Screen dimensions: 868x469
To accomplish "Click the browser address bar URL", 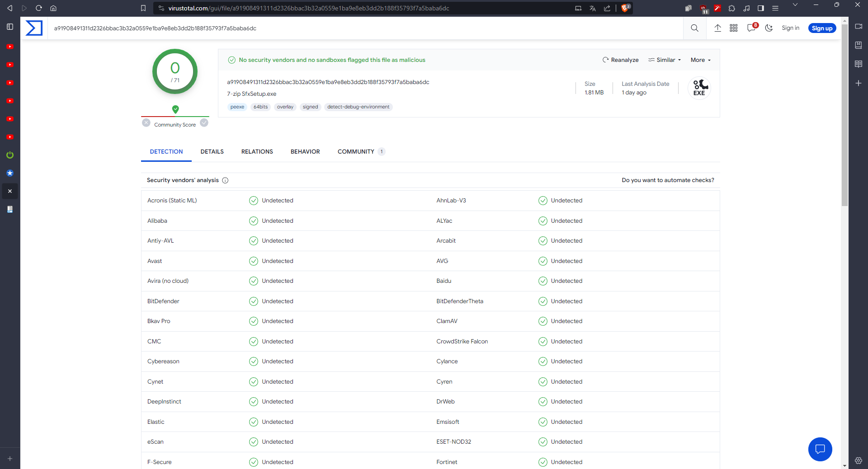I will click(309, 8).
